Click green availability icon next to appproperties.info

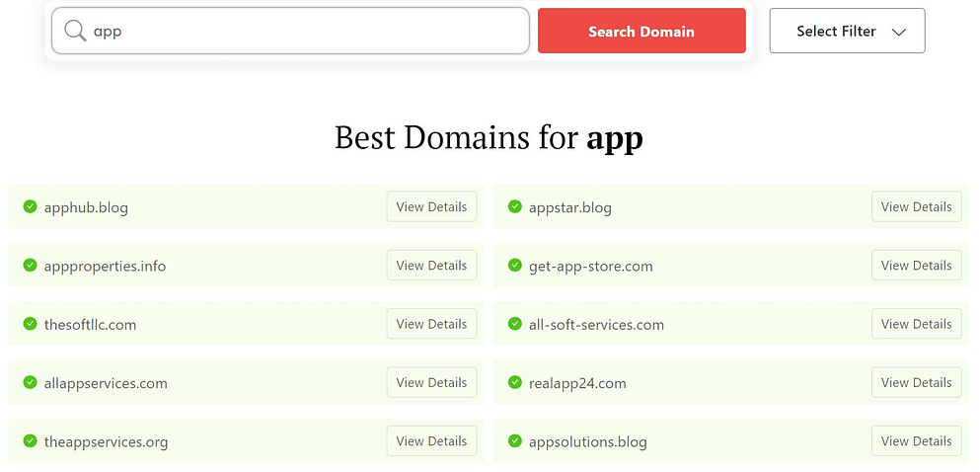click(x=30, y=266)
